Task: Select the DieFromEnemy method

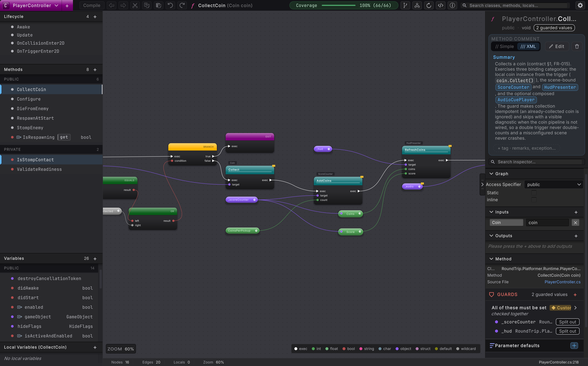Action: tap(51, 109)
